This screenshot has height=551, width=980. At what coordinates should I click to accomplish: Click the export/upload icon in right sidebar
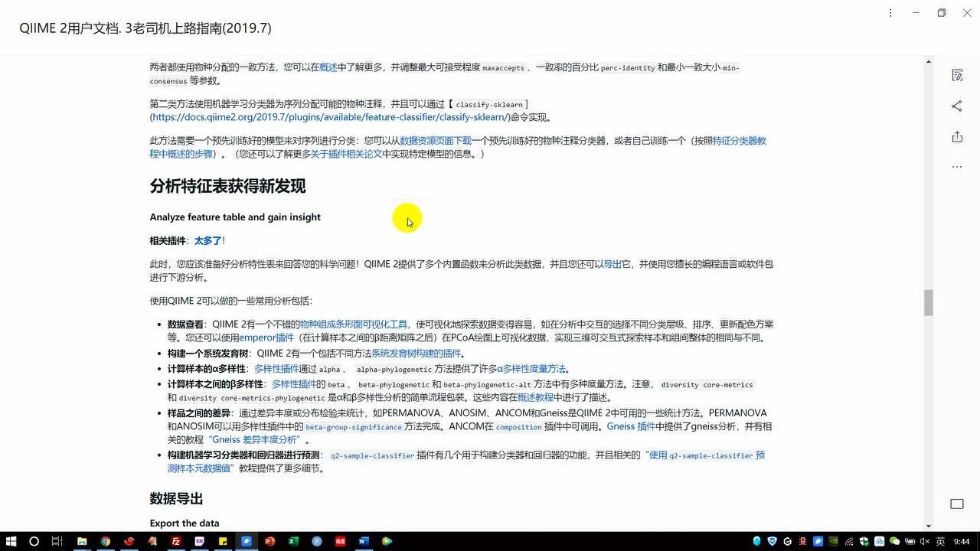click(x=957, y=136)
